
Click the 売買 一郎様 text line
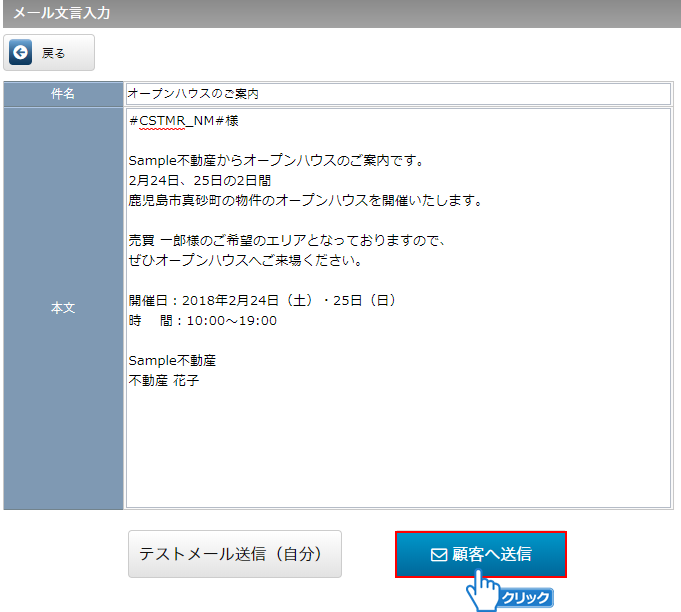286,241
